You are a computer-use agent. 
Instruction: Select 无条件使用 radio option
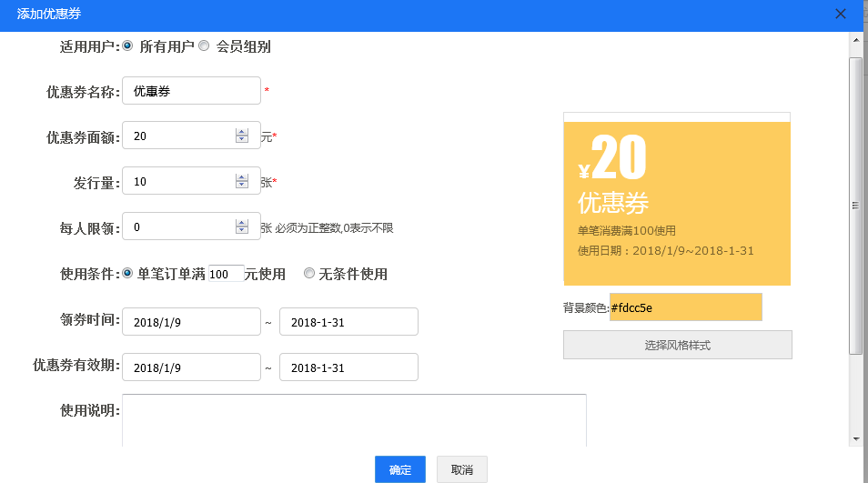click(x=309, y=273)
